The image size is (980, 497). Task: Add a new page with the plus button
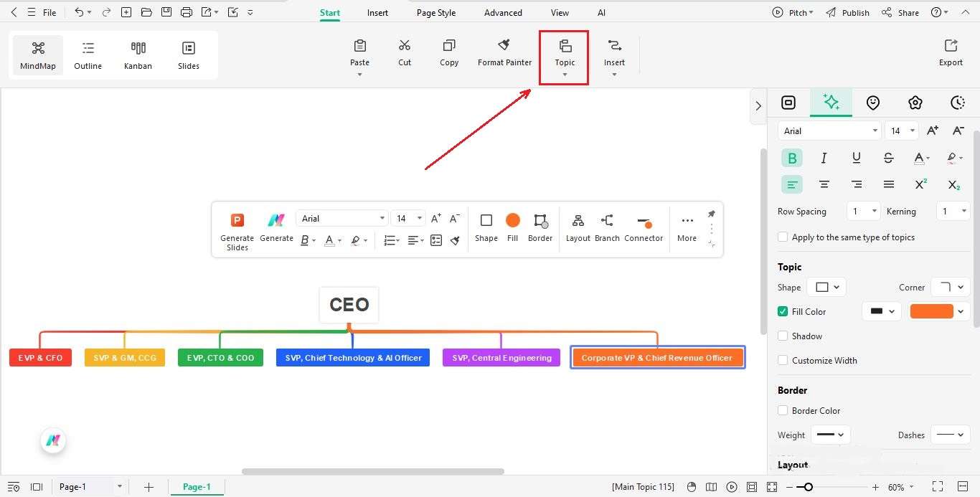(149, 487)
